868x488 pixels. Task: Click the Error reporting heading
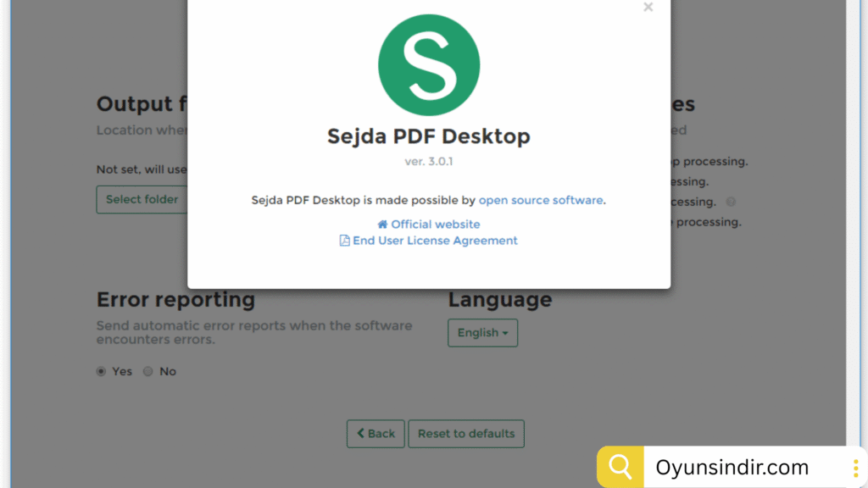pos(175,300)
